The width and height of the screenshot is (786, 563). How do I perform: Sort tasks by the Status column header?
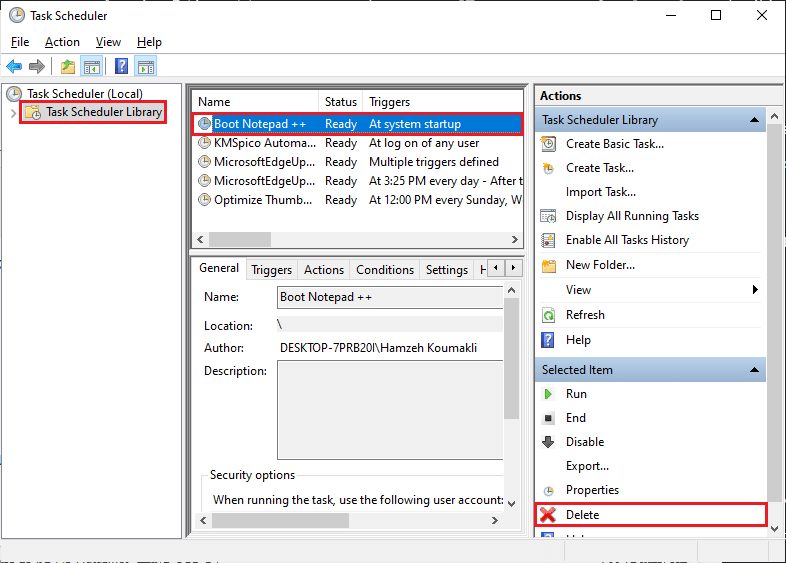[x=341, y=102]
